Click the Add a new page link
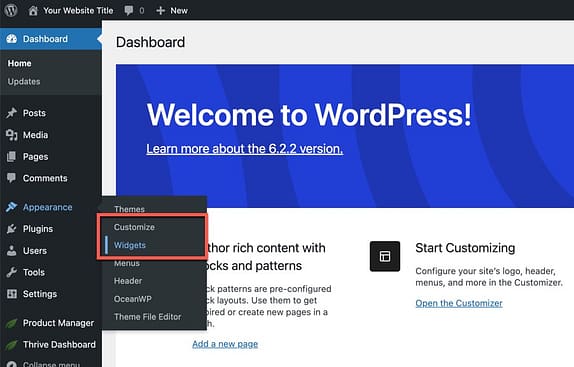Screen dimensions: 574x367 click(x=225, y=344)
